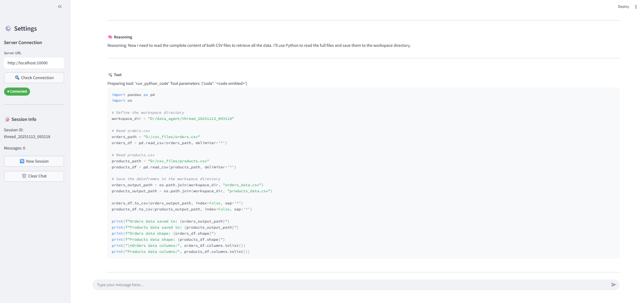This screenshot has height=303, width=644.
Task: Click the workspace_dir assignment code line
Action: [173, 119]
